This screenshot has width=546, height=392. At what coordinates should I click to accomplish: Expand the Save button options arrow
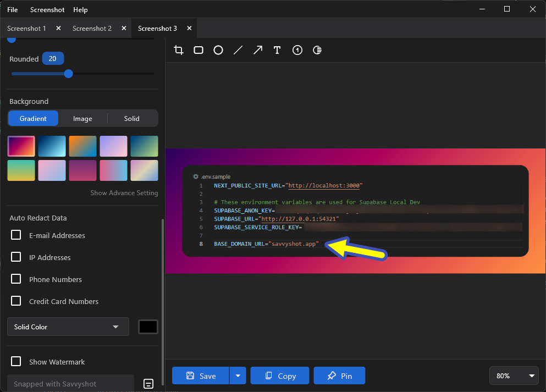coord(238,376)
